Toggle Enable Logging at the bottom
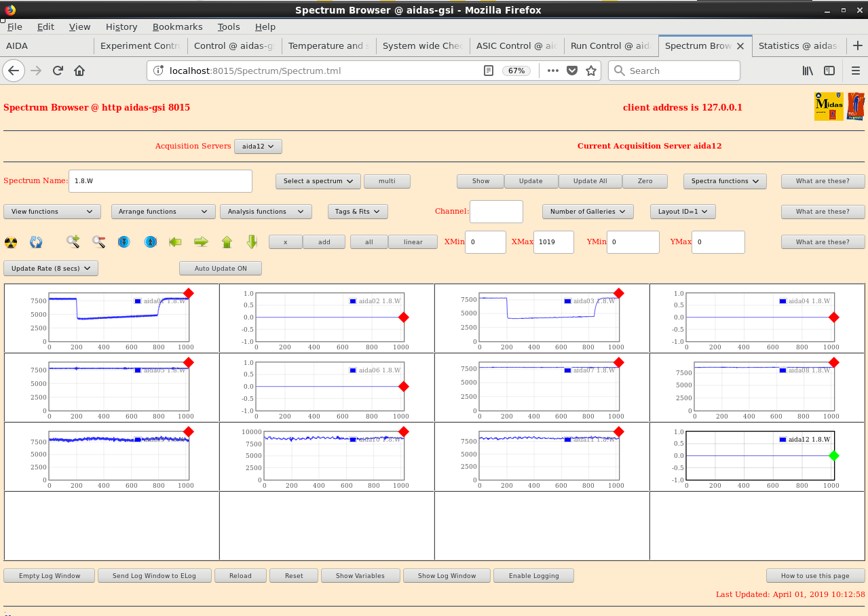 click(x=534, y=576)
